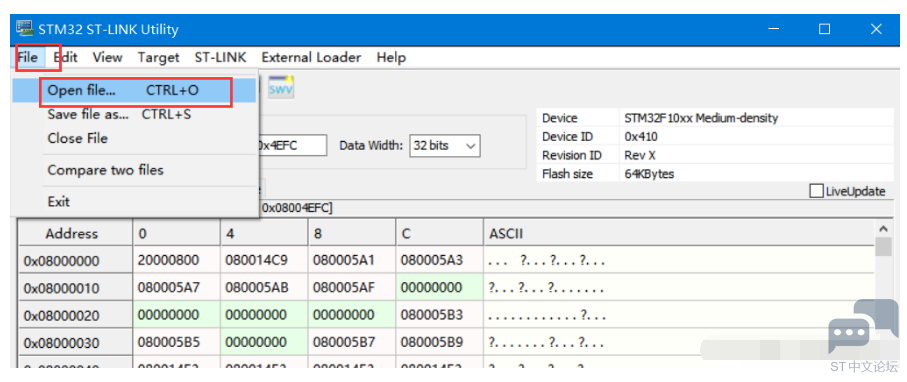Select address row 0x08000000
Image resolution: width=907 pixels, height=382 pixels.
[75, 260]
